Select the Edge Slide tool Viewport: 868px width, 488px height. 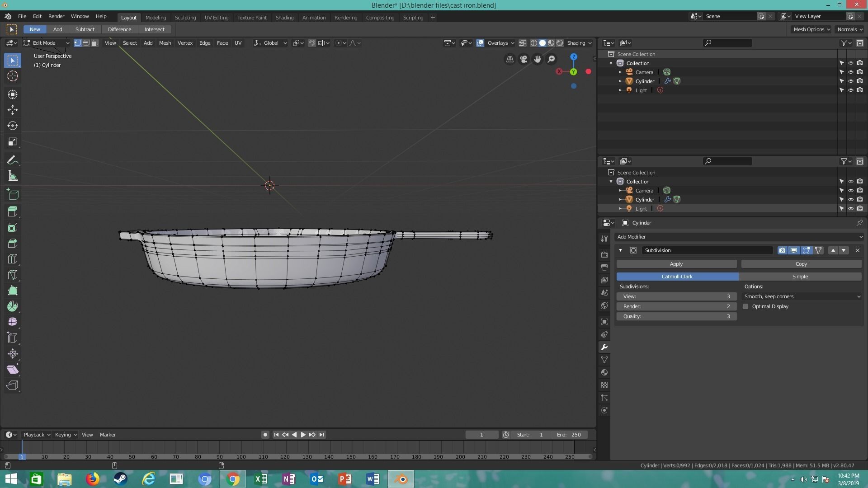pyautogui.click(x=13, y=338)
